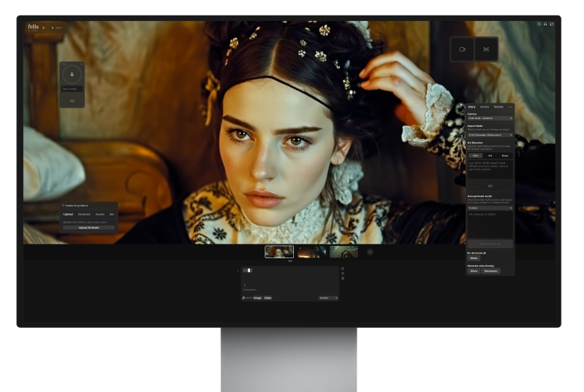Click the Voiceovers button
This screenshot has height=392, width=584.
click(490, 271)
